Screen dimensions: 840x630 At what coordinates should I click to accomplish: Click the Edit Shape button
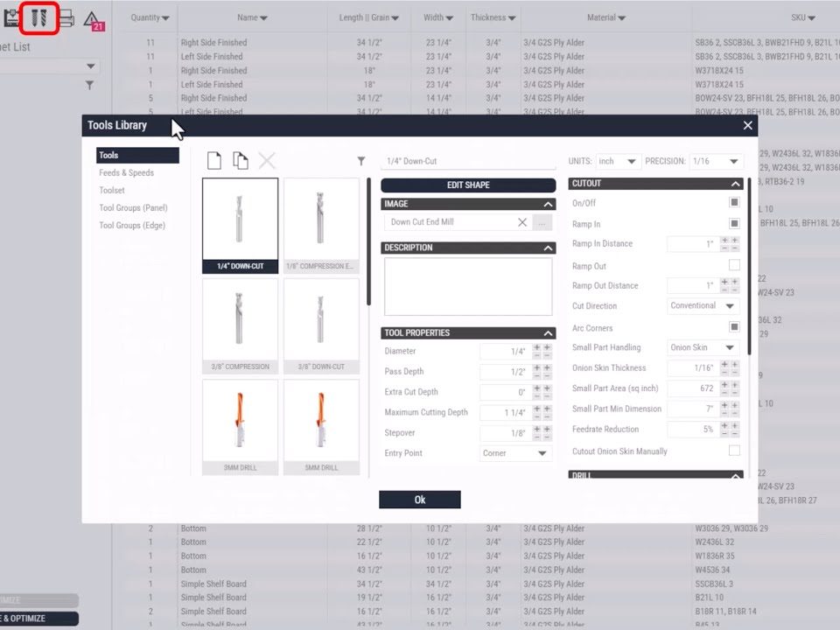pyautogui.click(x=468, y=185)
